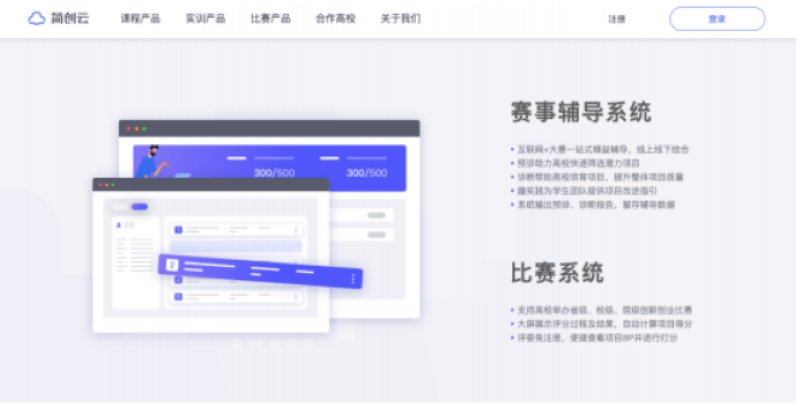
Task: Open the 实训产品 menu
Action: click(x=205, y=19)
